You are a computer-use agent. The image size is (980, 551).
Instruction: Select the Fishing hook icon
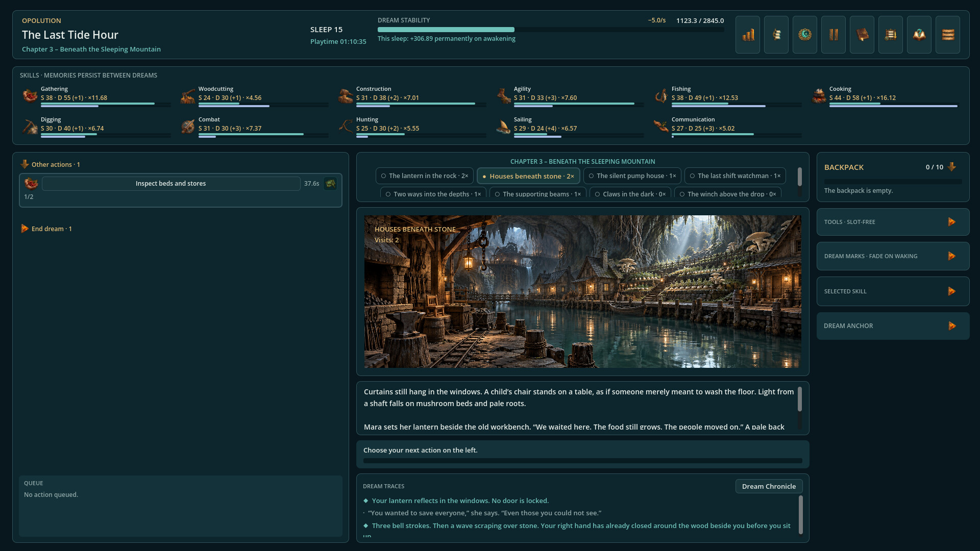coord(660,95)
